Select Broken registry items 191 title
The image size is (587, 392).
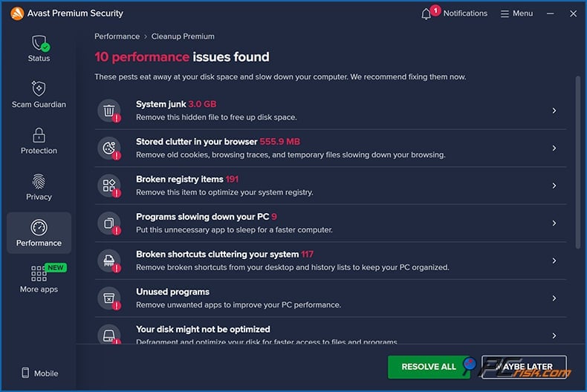click(x=187, y=179)
